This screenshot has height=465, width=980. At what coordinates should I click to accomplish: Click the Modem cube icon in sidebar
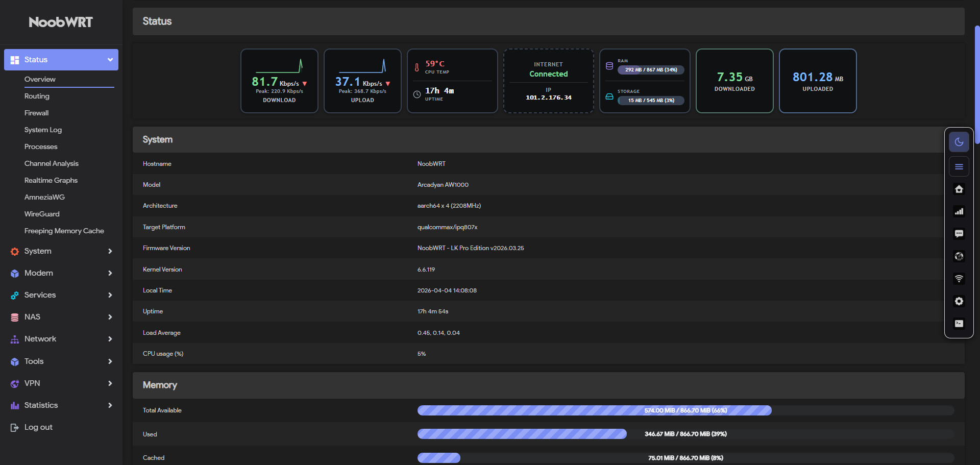(15, 273)
